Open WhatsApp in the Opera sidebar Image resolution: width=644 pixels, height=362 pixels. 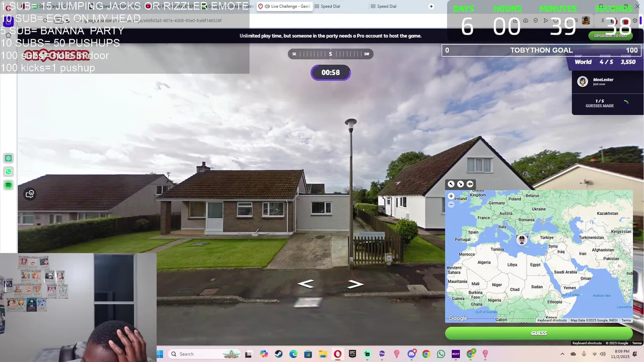click(9, 172)
